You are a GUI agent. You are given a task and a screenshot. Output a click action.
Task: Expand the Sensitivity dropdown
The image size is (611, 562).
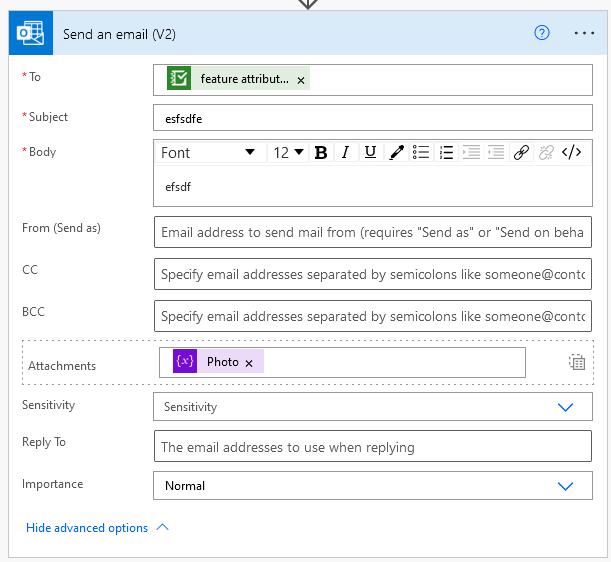pyautogui.click(x=565, y=407)
